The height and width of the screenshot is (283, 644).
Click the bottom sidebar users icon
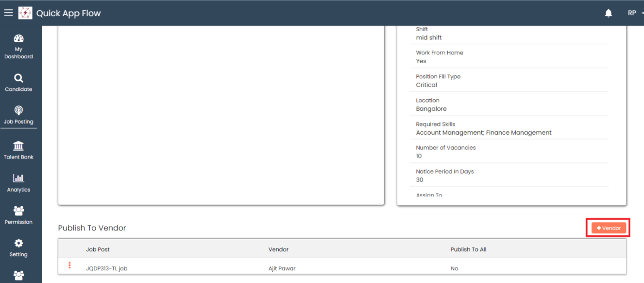(18, 275)
